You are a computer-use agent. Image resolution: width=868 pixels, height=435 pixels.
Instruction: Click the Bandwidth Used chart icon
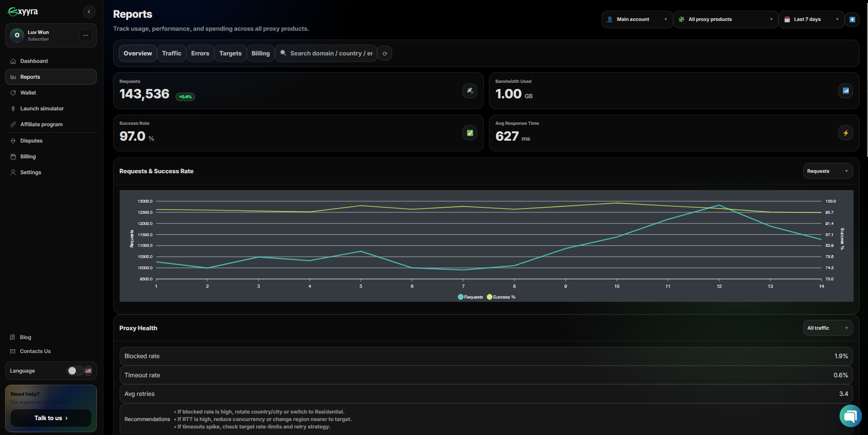[845, 91]
